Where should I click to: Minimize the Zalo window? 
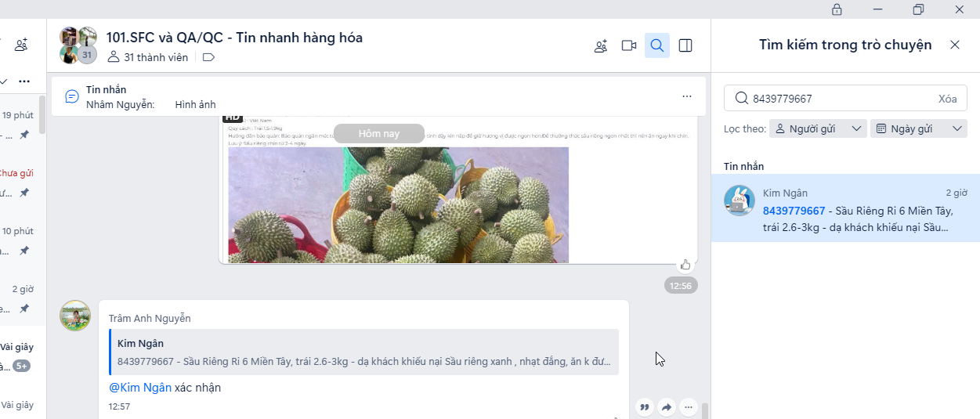click(x=877, y=9)
